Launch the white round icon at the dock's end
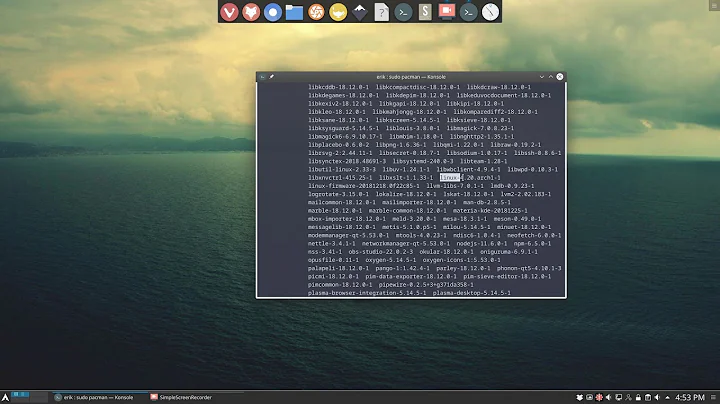 tap(490, 12)
